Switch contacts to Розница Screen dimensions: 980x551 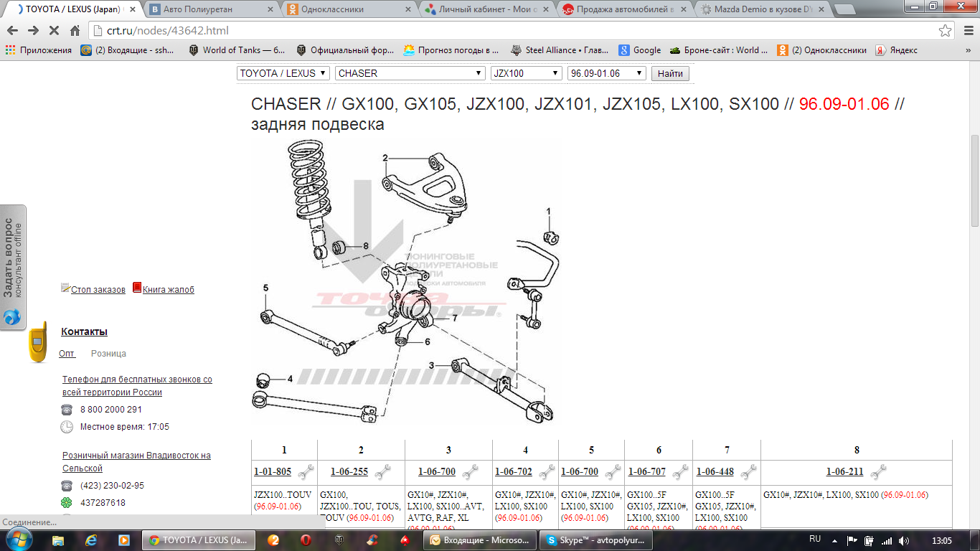[108, 354]
